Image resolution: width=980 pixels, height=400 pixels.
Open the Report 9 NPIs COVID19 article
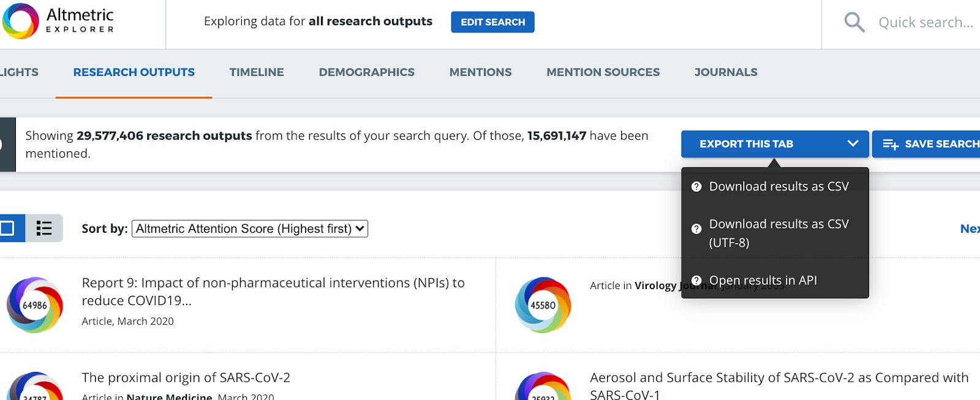pos(273,291)
